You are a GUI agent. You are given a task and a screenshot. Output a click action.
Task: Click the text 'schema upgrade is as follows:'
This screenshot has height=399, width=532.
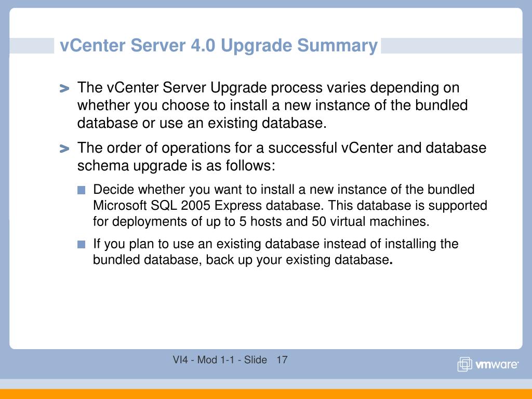pyautogui.click(x=176, y=166)
